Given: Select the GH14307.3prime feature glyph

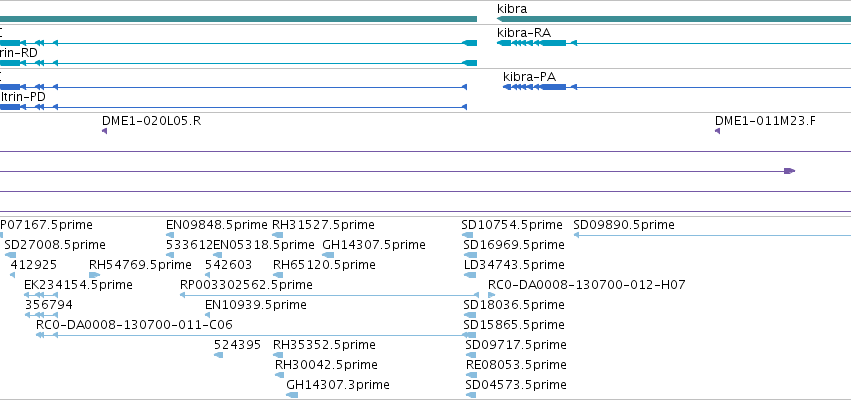Looking at the screenshot, I should click(x=292, y=395).
